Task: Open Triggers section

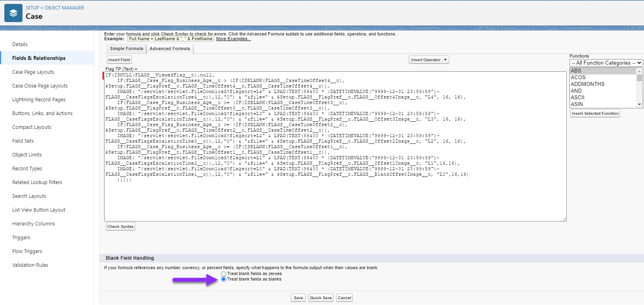Action: pyautogui.click(x=21, y=238)
